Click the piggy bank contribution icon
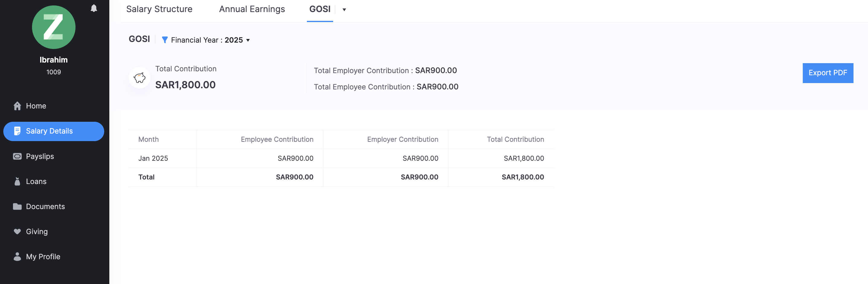This screenshot has width=868, height=284. (x=139, y=78)
